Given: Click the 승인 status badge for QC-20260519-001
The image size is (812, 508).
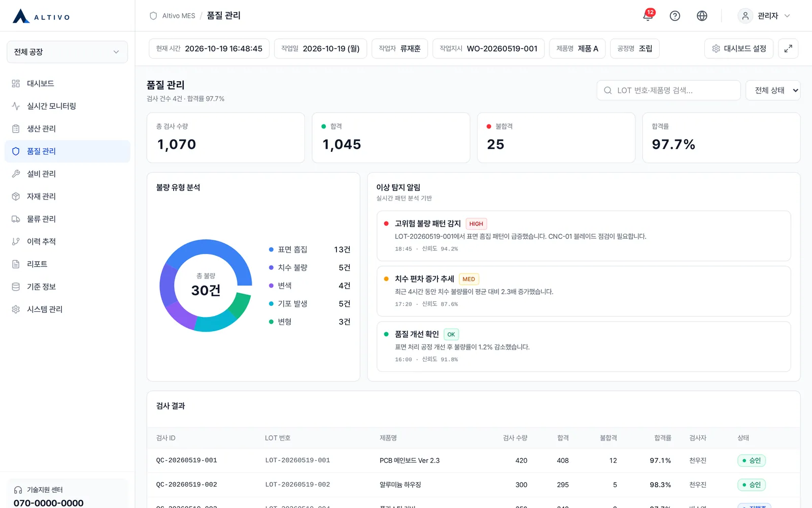Looking at the screenshot, I should 751,461.
